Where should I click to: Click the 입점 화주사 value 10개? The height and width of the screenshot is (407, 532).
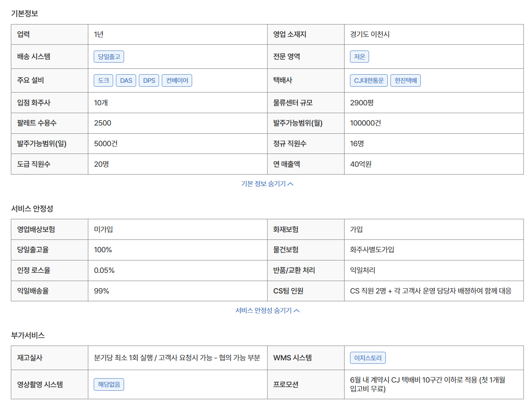[x=101, y=103]
